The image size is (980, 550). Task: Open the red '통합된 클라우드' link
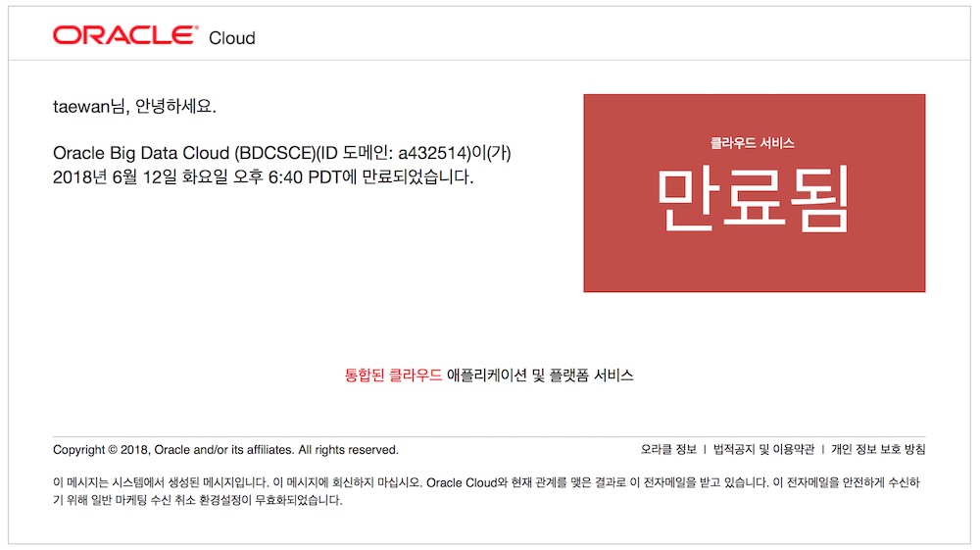393,375
